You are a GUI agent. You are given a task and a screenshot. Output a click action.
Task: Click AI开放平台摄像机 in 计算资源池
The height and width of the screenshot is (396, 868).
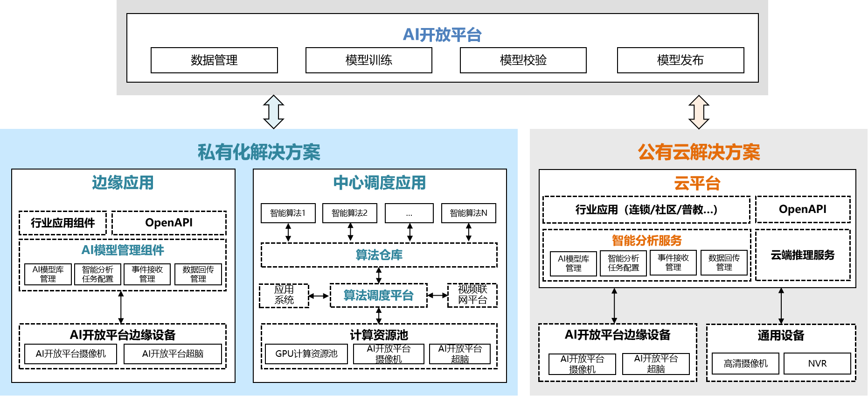coord(389,354)
